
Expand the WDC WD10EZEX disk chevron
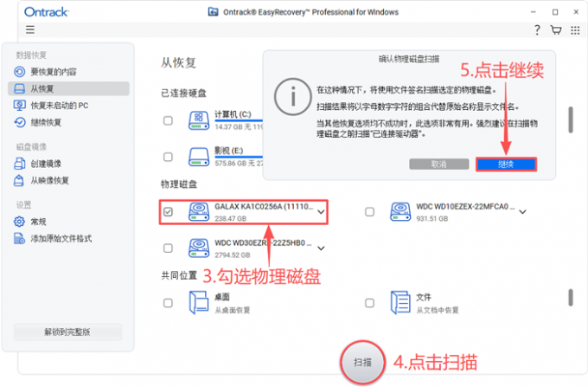[x=522, y=212]
